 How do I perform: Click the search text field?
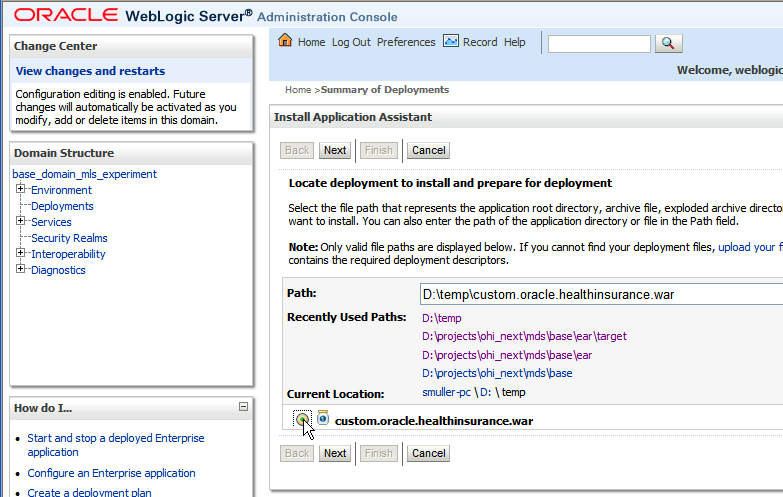click(x=599, y=44)
